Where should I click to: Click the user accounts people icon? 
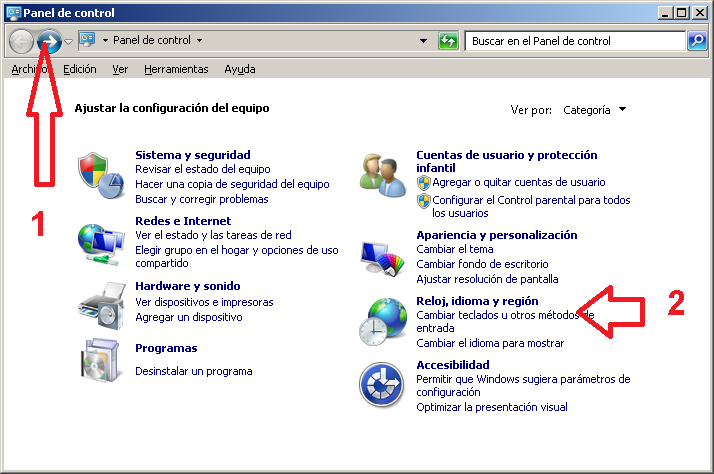pos(382,175)
